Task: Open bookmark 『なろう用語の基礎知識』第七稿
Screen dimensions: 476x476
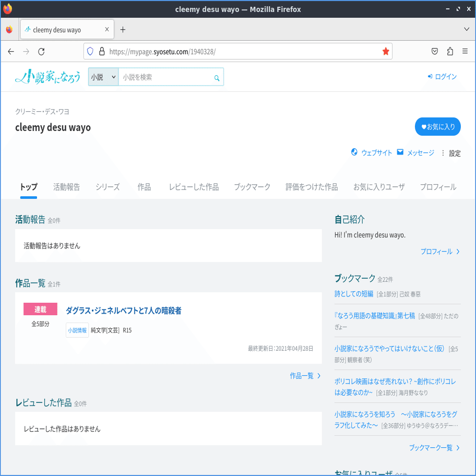Action: 375,316
